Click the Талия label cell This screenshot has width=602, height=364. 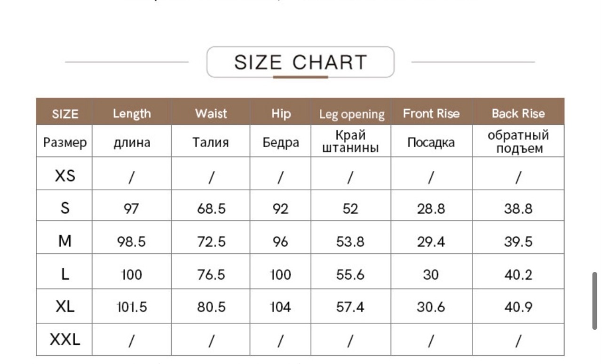click(x=211, y=142)
